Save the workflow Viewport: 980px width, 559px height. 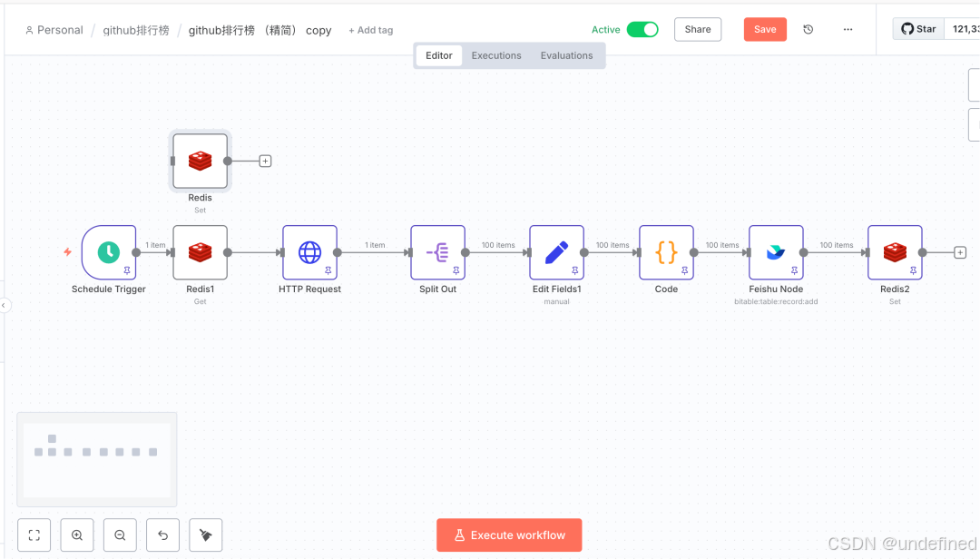765,29
